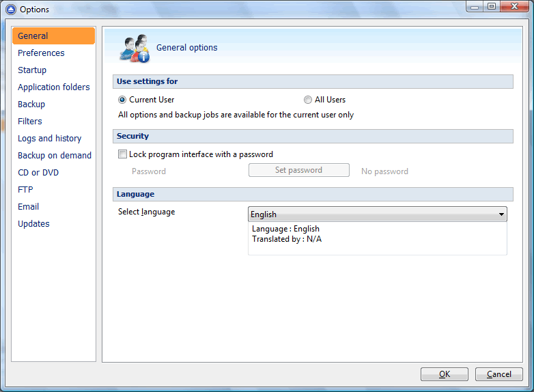The width and height of the screenshot is (534, 392).
Task: Close the Options window
Action: (515, 6)
